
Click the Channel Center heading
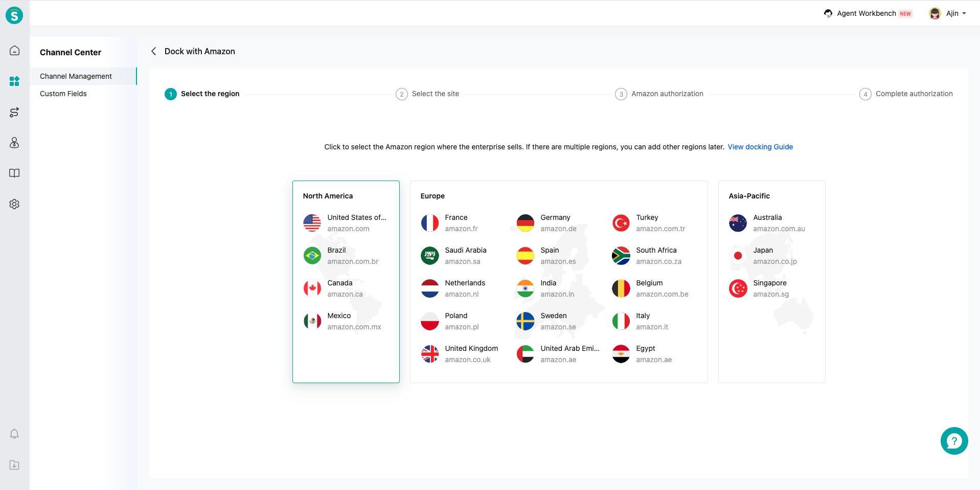click(x=71, y=52)
